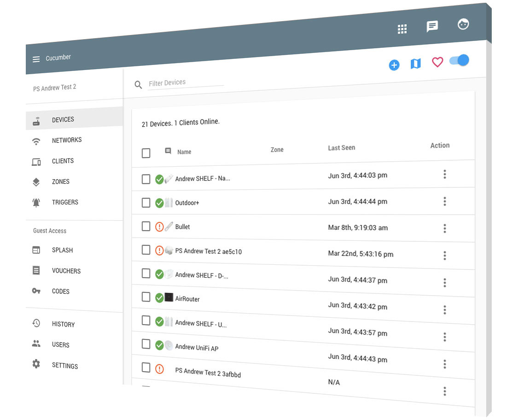Click the receipt icon beside VOUCHERS
The width and height of the screenshot is (512, 420).
[36, 270]
